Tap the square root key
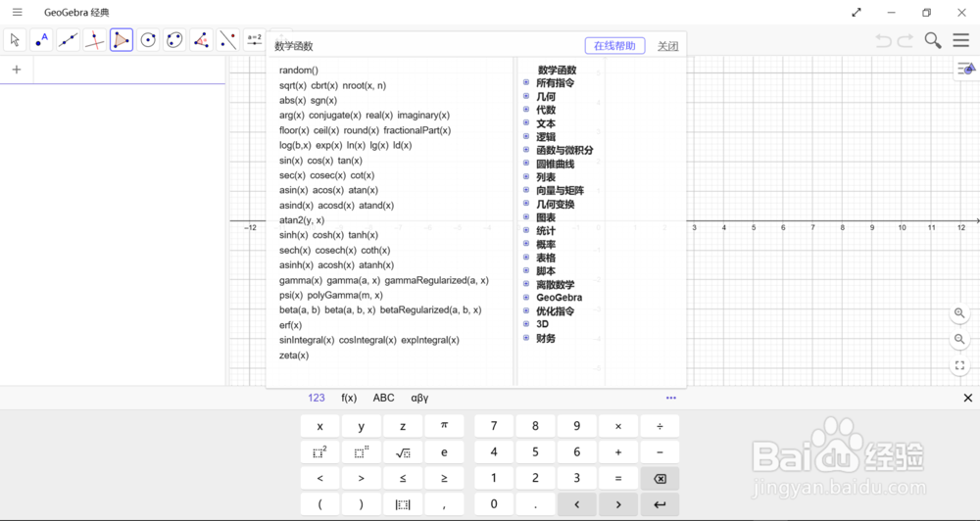Image resolution: width=980 pixels, height=521 pixels. [x=403, y=452]
